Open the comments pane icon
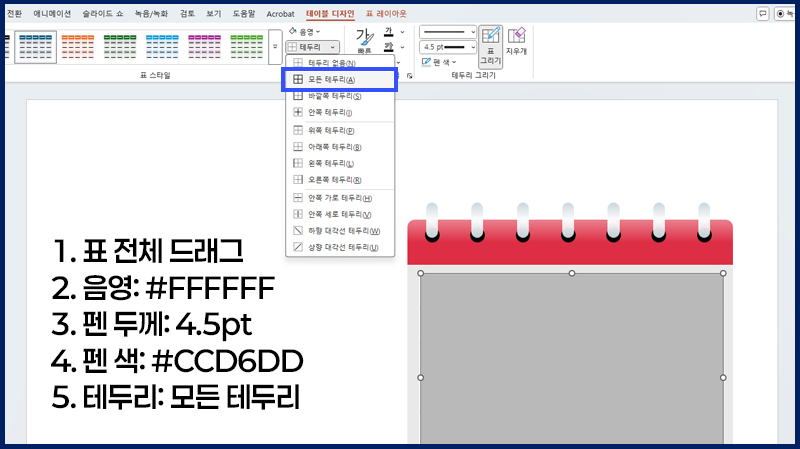The width and height of the screenshot is (800, 449). tap(763, 14)
